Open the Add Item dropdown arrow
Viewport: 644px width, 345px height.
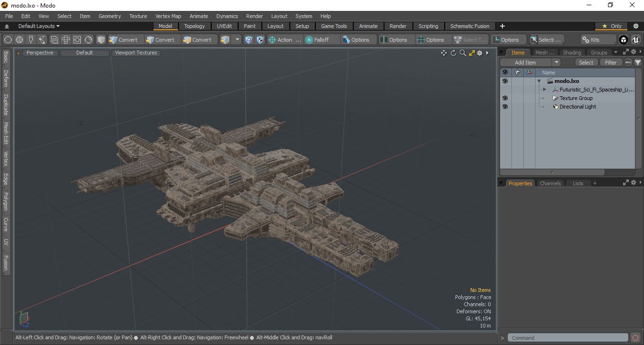coord(556,63)
